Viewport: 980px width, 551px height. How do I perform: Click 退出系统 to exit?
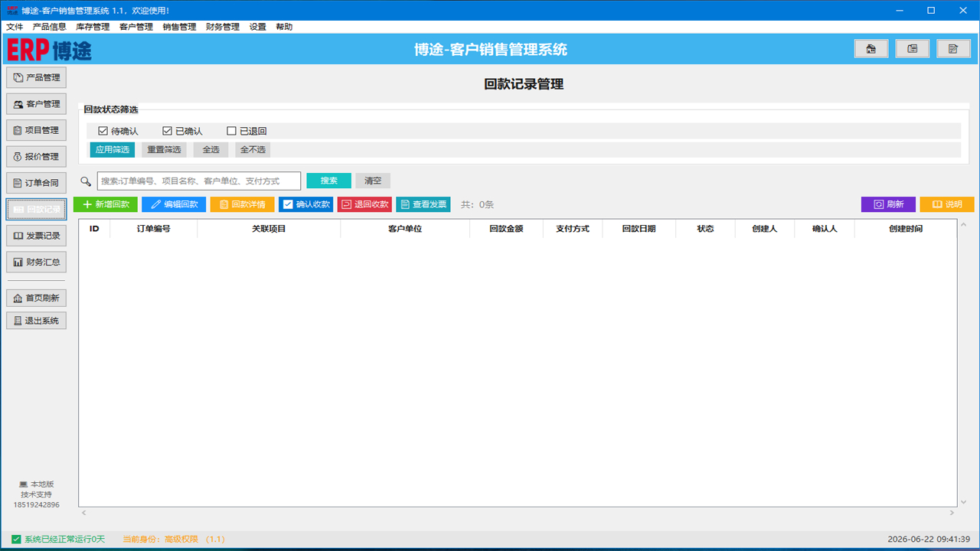coord(36,321)
